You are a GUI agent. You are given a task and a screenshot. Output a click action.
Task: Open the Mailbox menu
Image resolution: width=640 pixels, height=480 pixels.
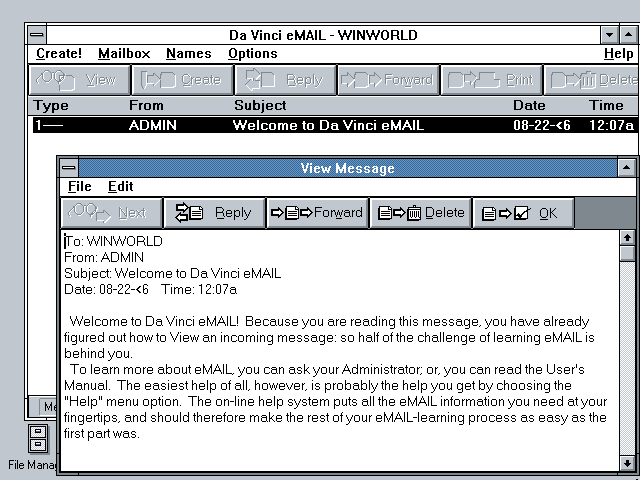(x=124, y=53)
